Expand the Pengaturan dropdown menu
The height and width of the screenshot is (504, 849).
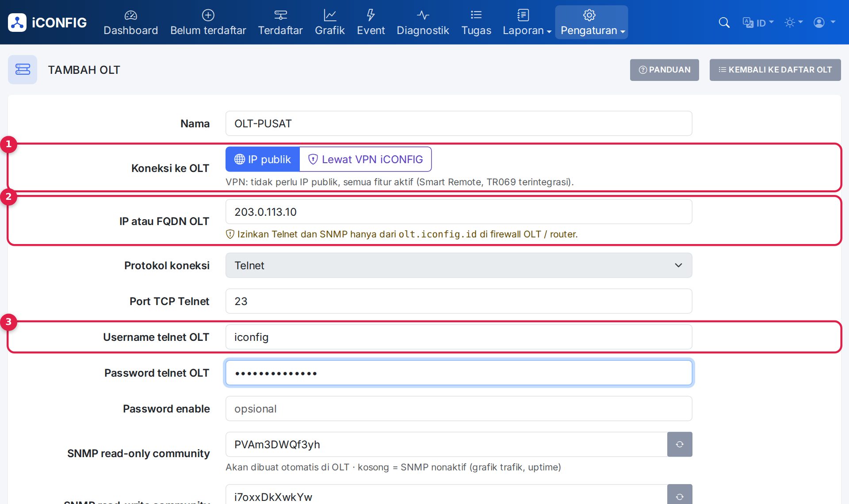(592, 23)
